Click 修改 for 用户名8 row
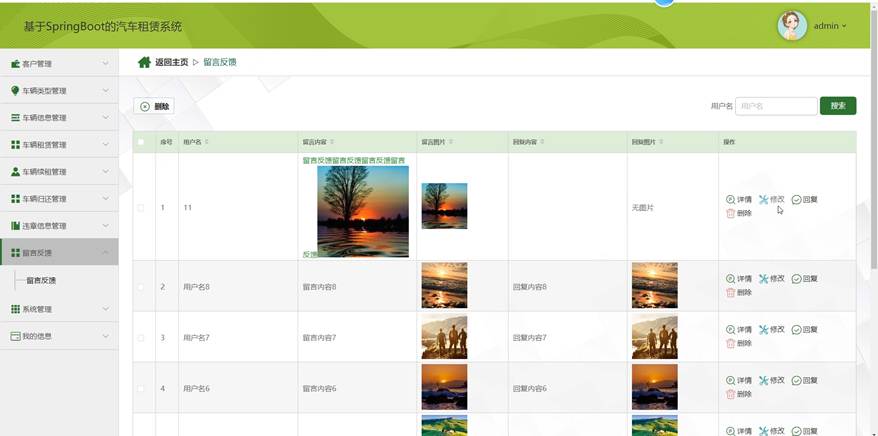878x436 pixels. [772, 279]
